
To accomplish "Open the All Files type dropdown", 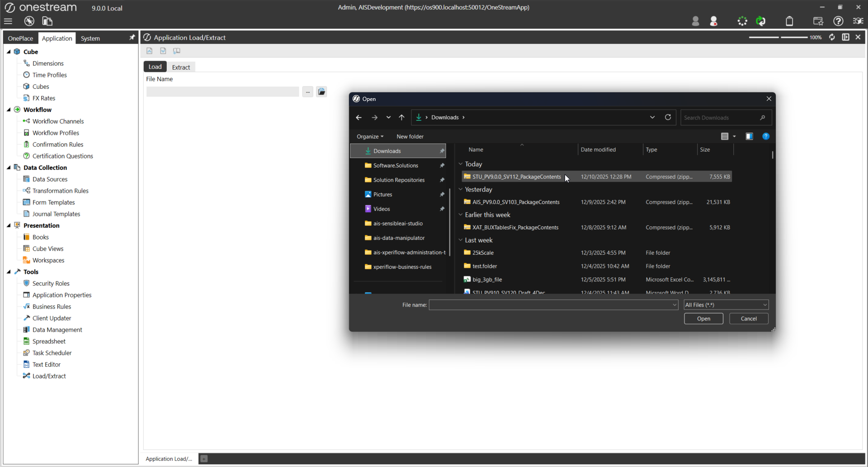I will coord(726,305).
